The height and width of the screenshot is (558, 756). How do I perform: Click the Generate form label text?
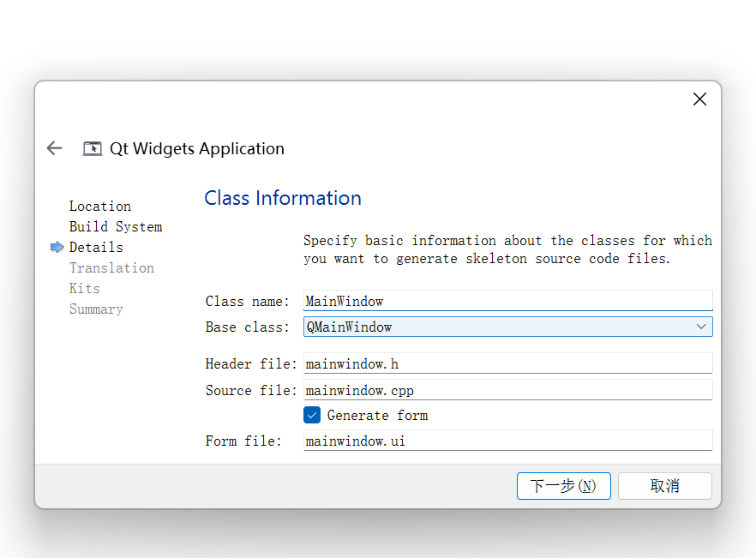(377, 415)
